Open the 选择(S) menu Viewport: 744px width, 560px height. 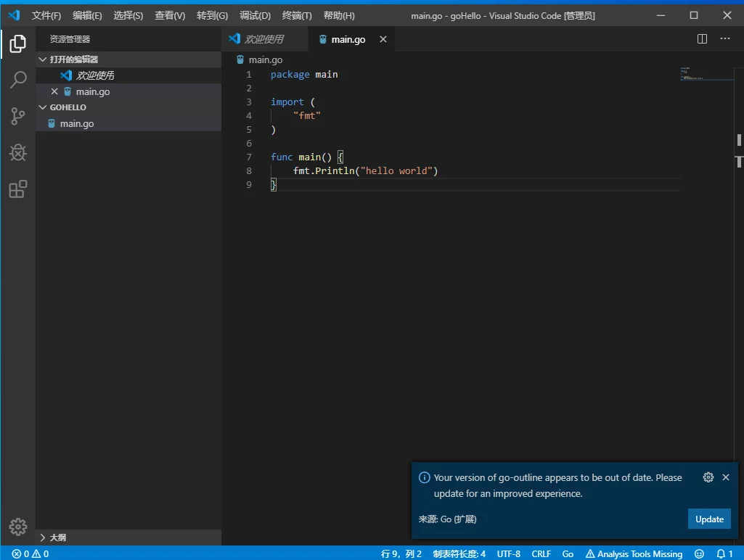tap(128, 16)
